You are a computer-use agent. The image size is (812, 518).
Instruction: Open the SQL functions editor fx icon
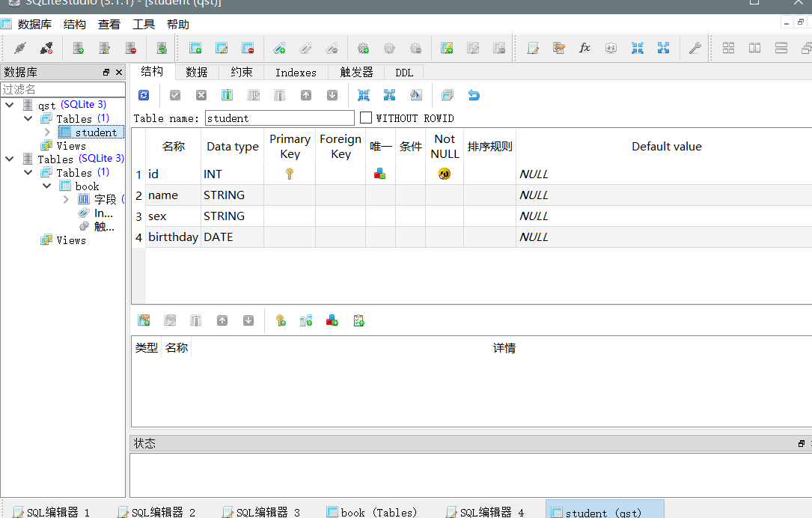584,48
